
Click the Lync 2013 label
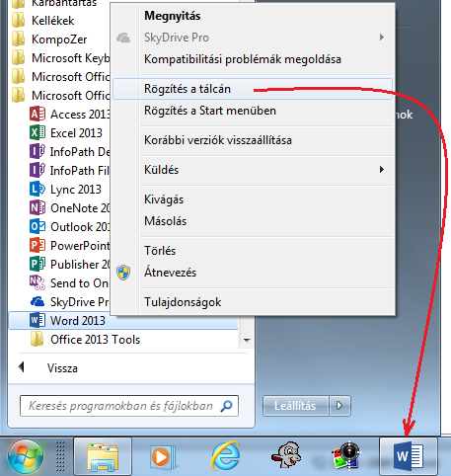coord(76,190)
